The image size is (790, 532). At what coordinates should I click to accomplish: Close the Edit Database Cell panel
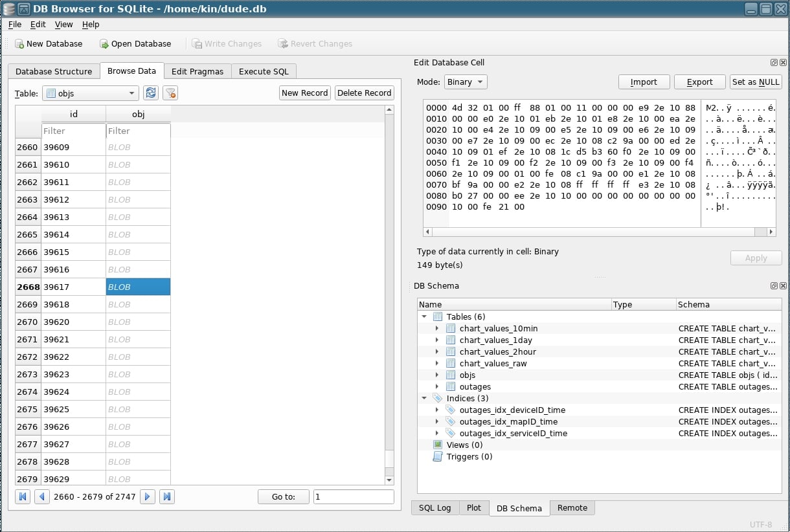coord(783,63)
